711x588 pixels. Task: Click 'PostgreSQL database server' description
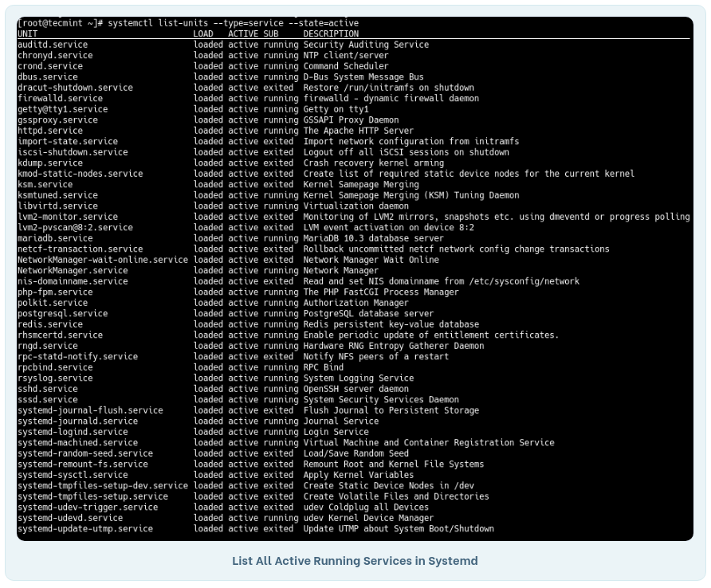(x=368, y=314)
